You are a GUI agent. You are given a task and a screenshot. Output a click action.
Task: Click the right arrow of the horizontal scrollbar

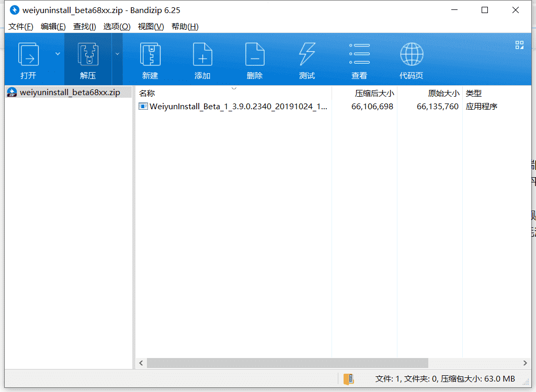pyautogui.click(x=525, y=363)
